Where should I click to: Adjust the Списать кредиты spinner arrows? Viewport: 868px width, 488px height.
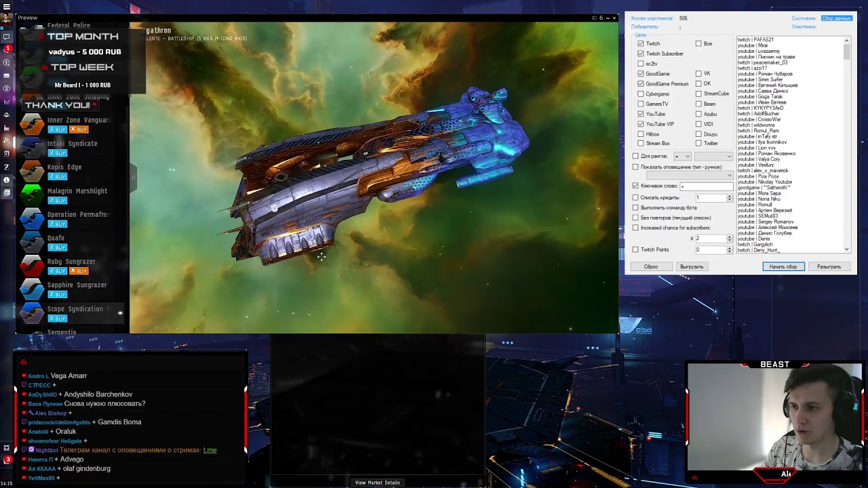click(730, 198)
